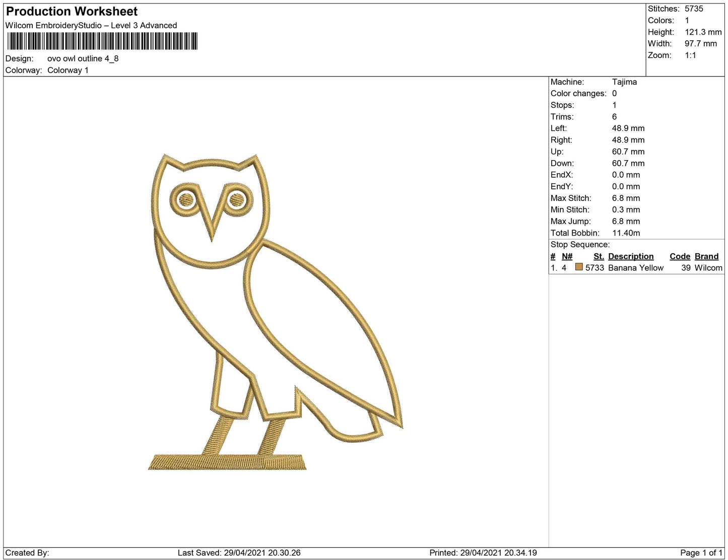Click the "Machine:" label
This screenshot has height=560, width=728.
[x=567, y=82]
